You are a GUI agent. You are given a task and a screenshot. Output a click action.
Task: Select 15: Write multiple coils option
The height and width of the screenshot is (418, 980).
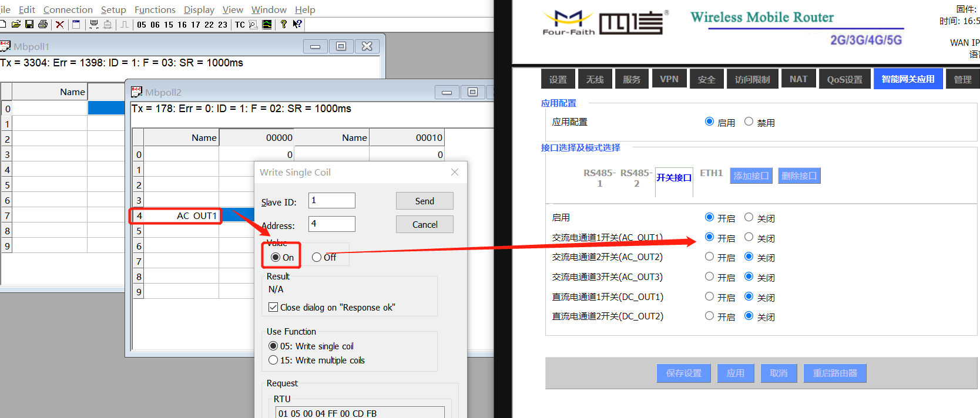(273, 360)
